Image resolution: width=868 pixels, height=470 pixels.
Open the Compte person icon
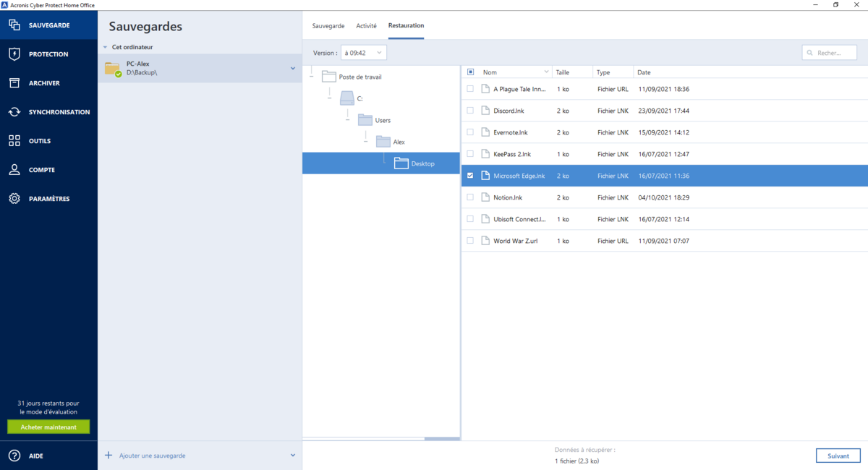click(14, 170)
